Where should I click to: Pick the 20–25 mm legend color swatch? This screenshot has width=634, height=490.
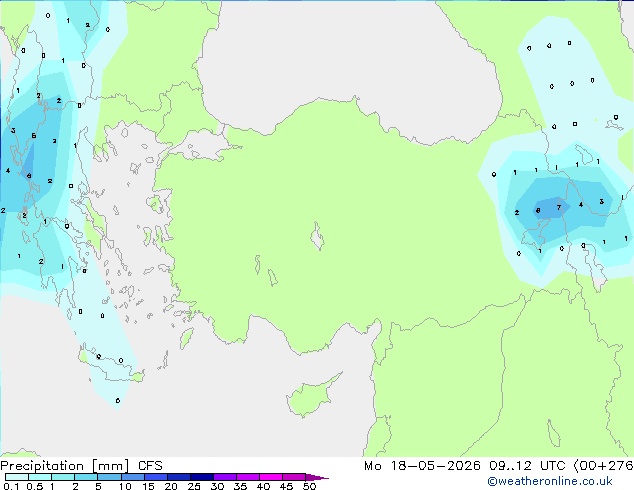[179, 477]
